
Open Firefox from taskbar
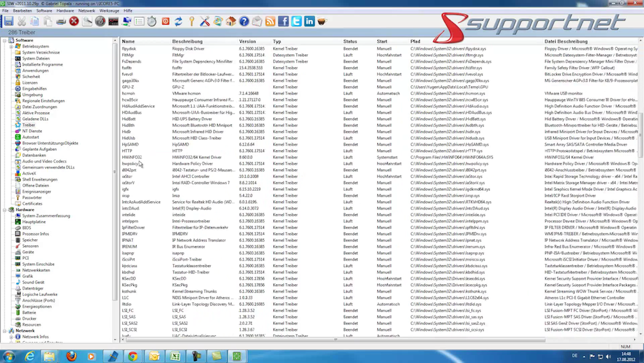pyautogui.click(x=71, y=356)
